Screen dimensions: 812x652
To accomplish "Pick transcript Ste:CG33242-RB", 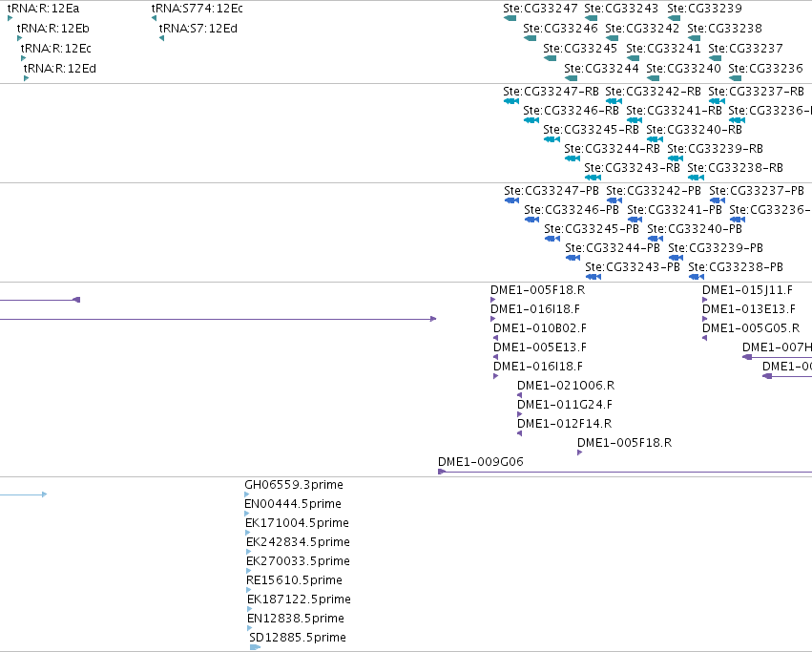I will point(653,92).
